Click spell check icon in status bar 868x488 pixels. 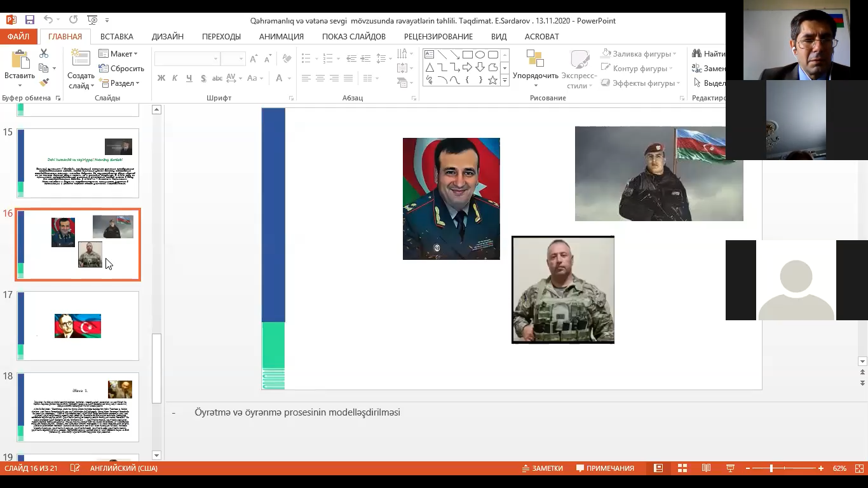[75, 468]
